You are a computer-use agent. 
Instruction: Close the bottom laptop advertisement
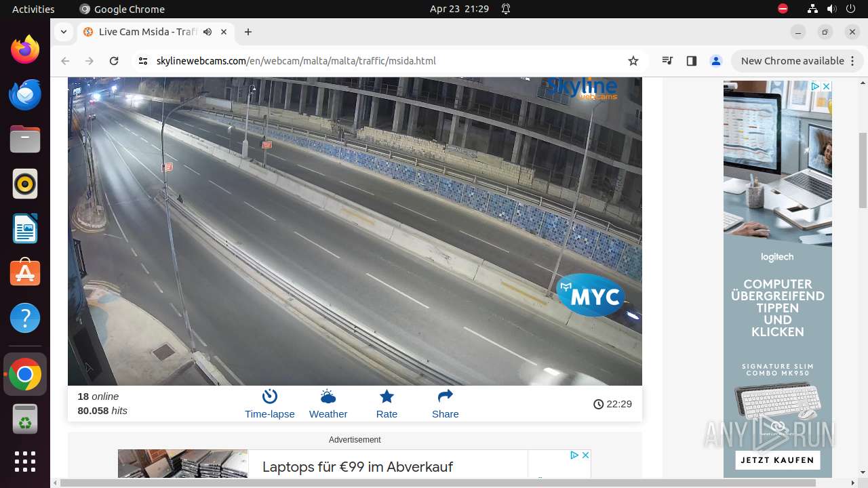click(585, 455)
